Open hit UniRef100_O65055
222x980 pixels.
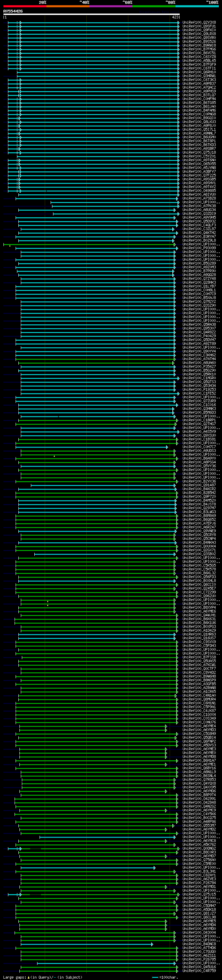click(x=199, y=164)
